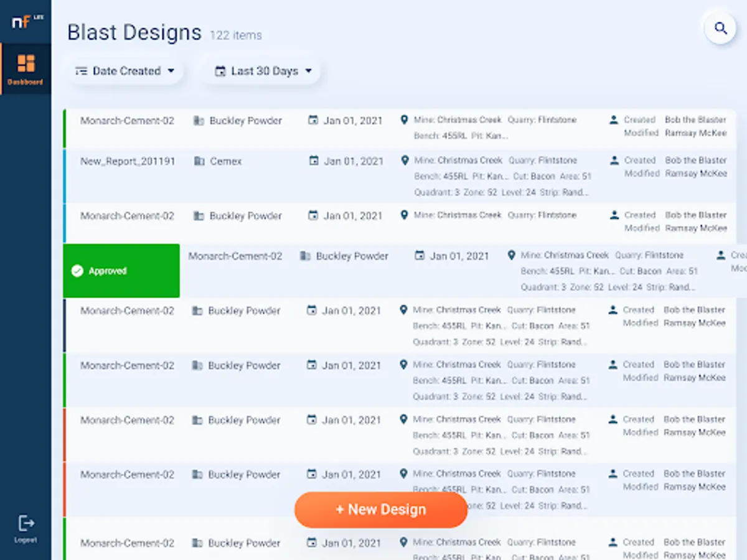Open the Date Created sort dropdown

click(125, 71)
